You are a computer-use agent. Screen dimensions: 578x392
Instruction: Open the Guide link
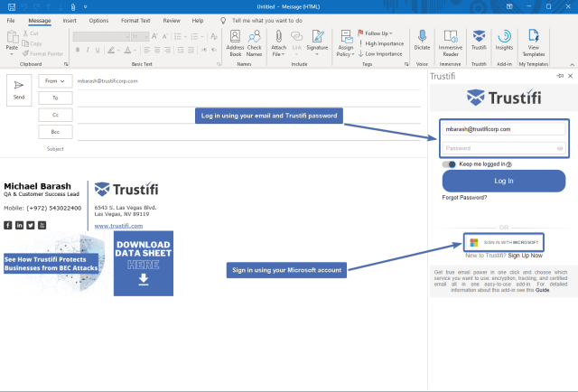pyautogui.click(x=542, y=290)
